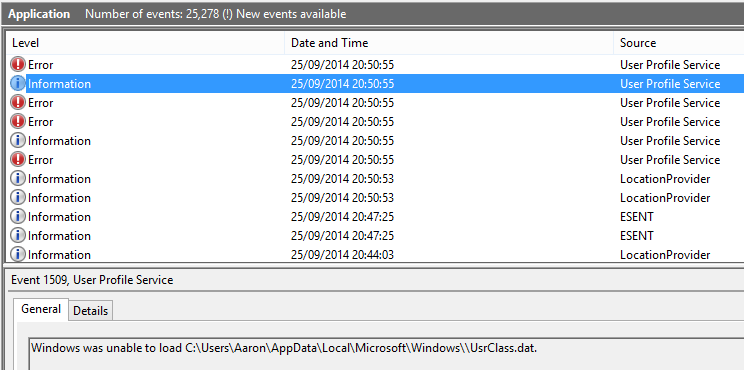The image size is (744, 370).
Task: Select the sixth row Error at 20:50:55
Action: point(375,159)
